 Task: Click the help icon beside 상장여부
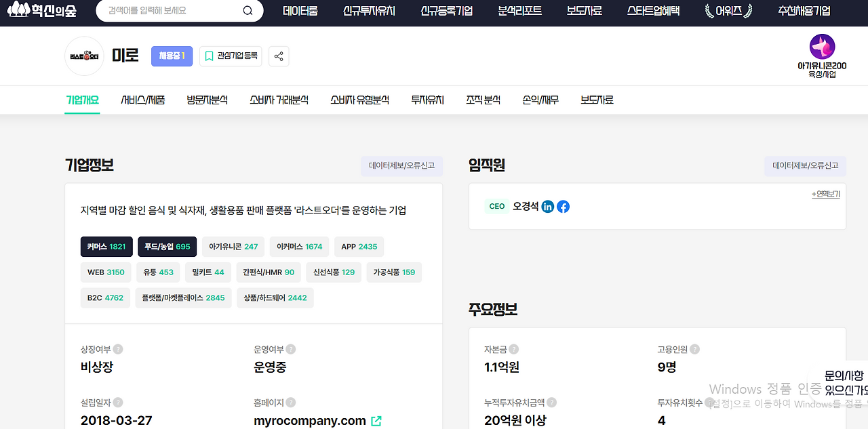pyautogui.click(x=118, y=350)
